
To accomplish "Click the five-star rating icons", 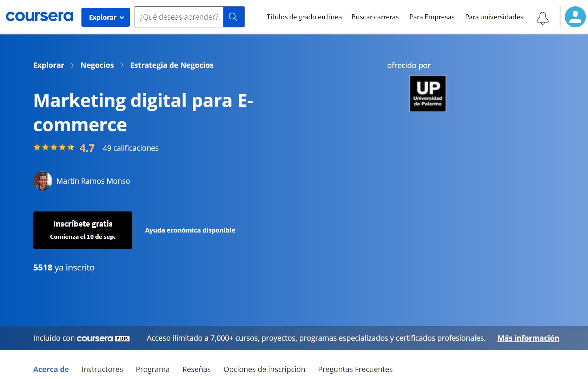I will click(54, 148).
